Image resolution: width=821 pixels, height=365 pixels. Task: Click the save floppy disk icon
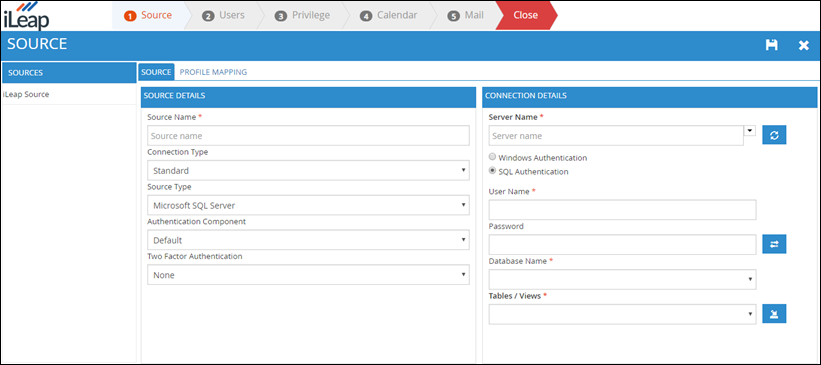tap(771, 46)
